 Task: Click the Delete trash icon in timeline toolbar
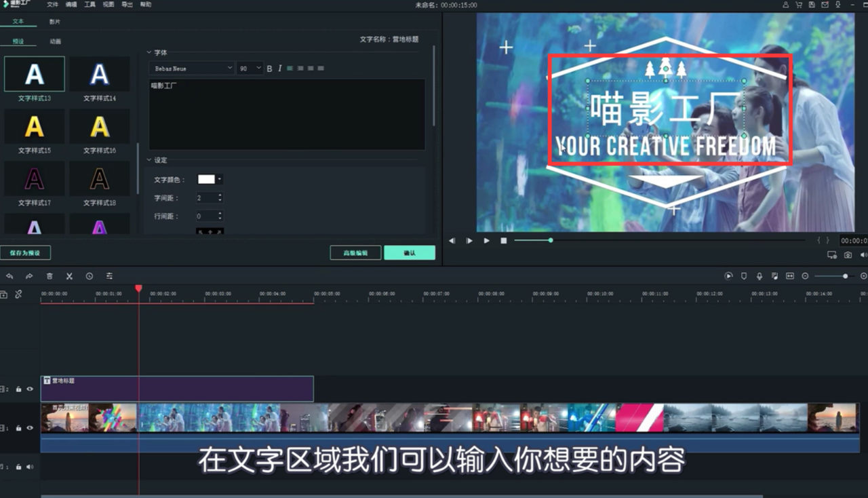pyautogui.click(x=50, y=276)
